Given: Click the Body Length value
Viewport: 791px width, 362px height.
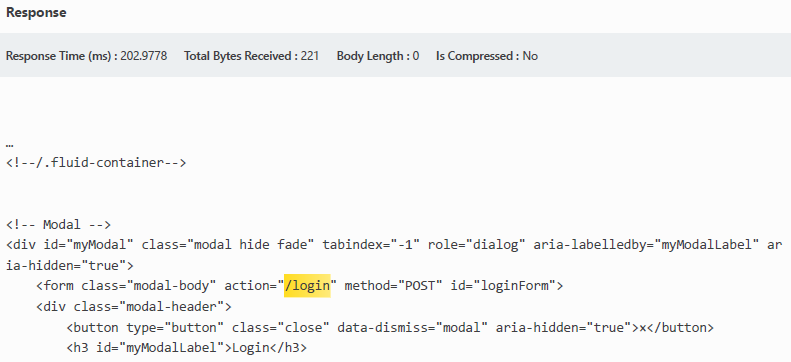Looking at the screenshot, I should (x=416, y=56).
